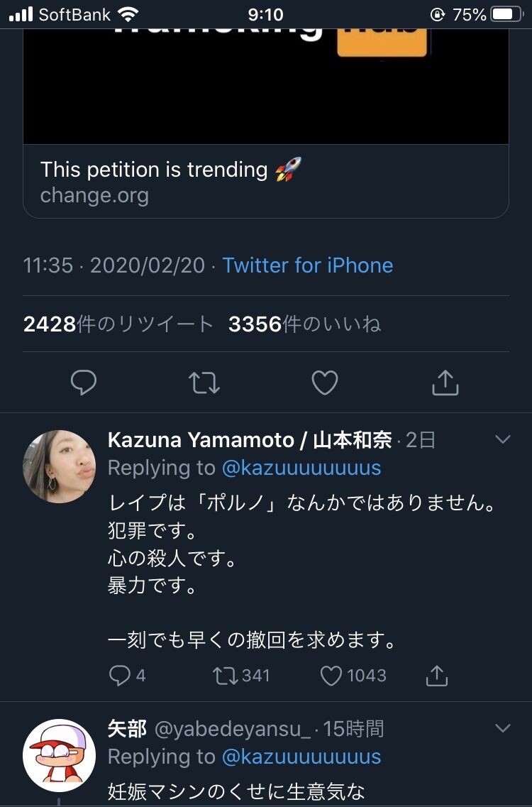Retweet the main tweet

[204, 383]
